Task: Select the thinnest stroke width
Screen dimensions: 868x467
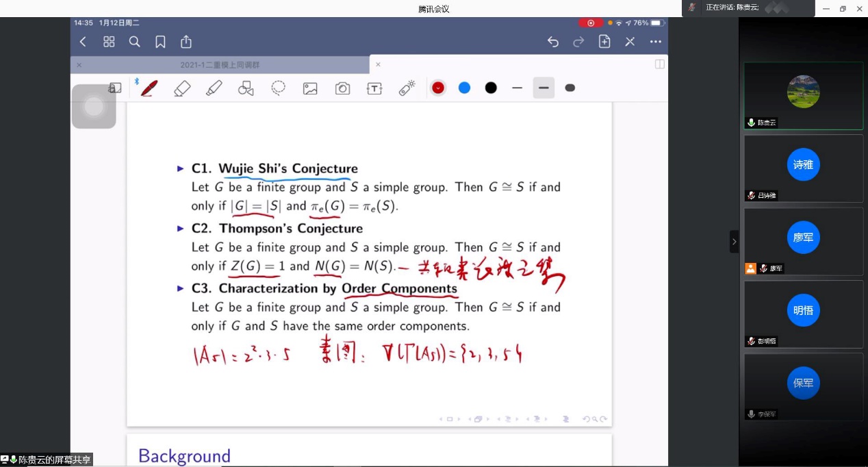Action: click(517, 88)
